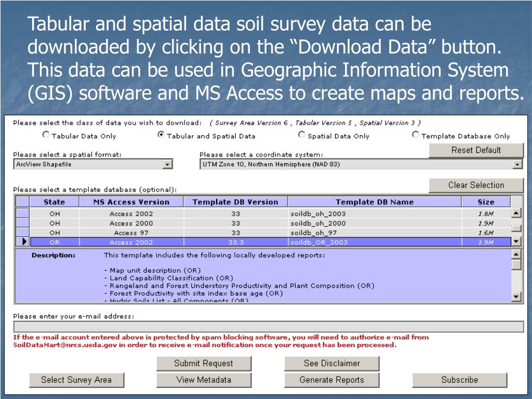The width and height of the screenshot is (532, 399).
Task: Click the Select Survey Area button
Action: click(76, 380)
